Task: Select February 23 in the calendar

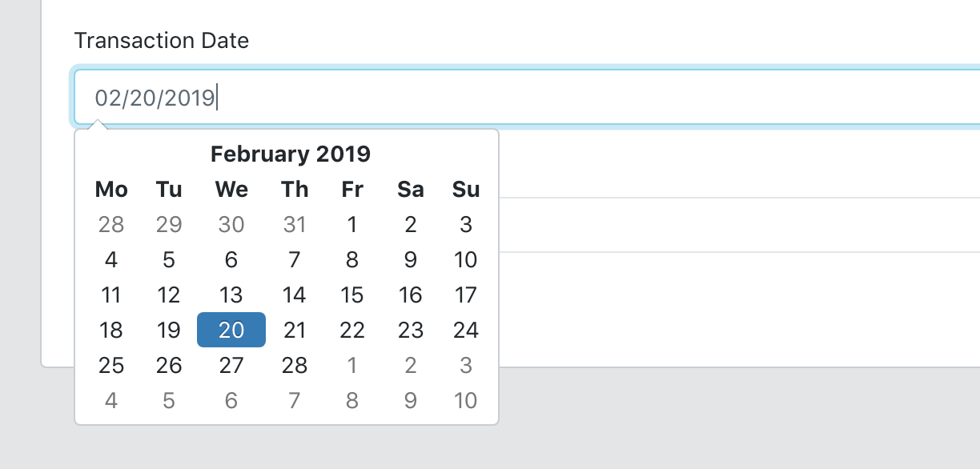Action: (410, 330)
